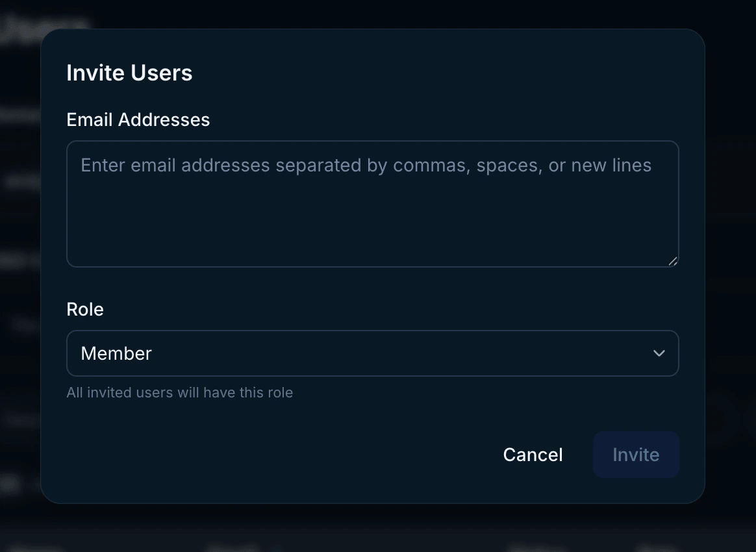The image size is (756, 552).
Task: Click the resize handle of the email textarea
Action: pyautogui.click(x=673, y=261)
